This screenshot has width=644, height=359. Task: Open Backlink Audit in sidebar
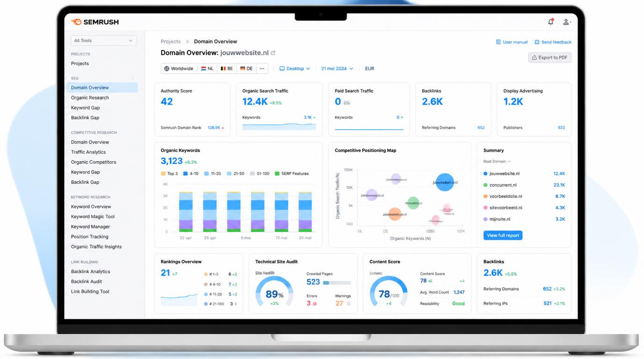click(x=87, y=281)
